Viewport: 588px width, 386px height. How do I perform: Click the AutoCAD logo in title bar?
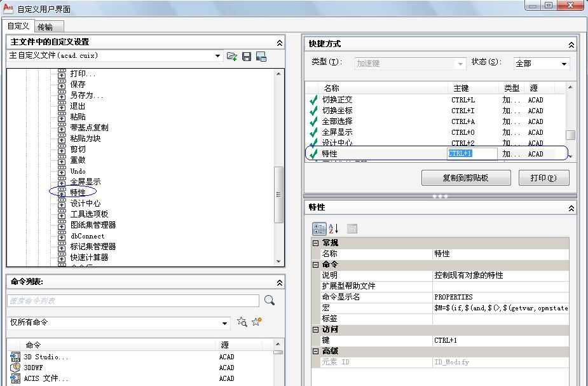tap(8, 8)
